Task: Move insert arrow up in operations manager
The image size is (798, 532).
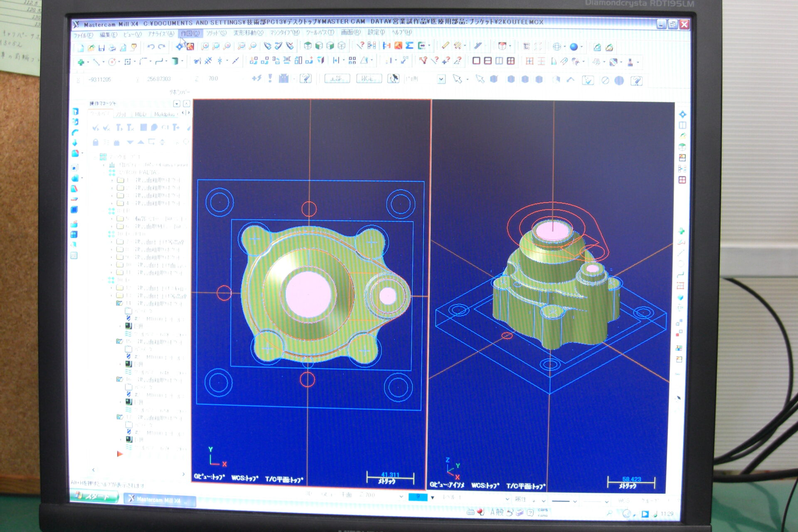Action: pos(141,143)
